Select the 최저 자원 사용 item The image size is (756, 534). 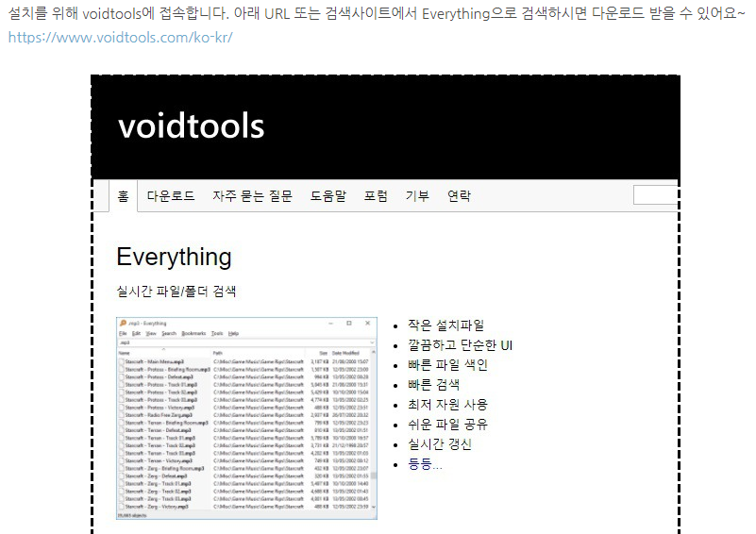pos(448,405)
